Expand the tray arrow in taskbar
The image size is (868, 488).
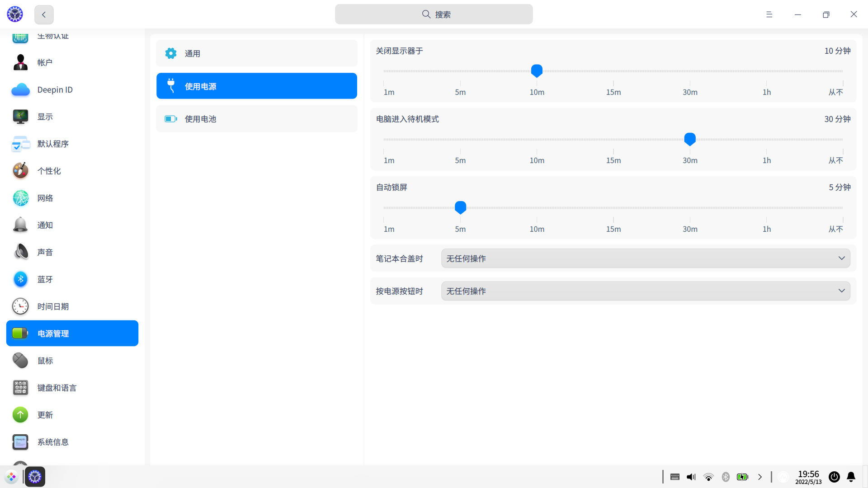[x=760, y=477]
